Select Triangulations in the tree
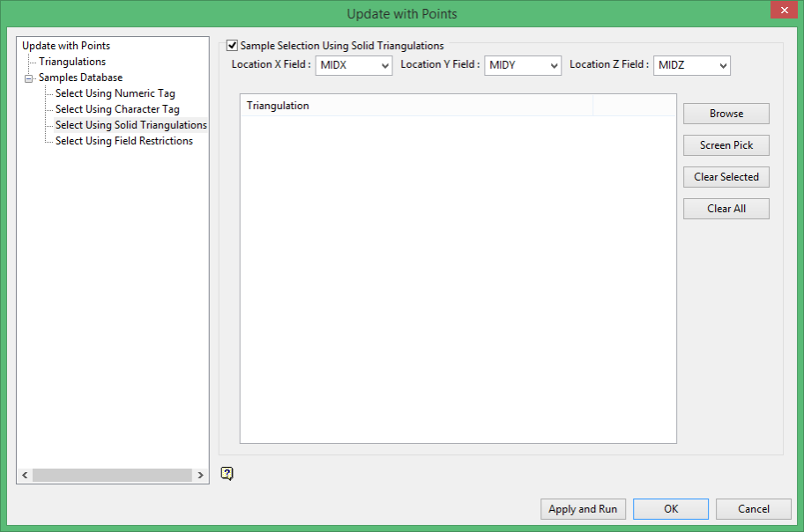Viewport: 804px width, 532px height. click(x=72, y=62)
